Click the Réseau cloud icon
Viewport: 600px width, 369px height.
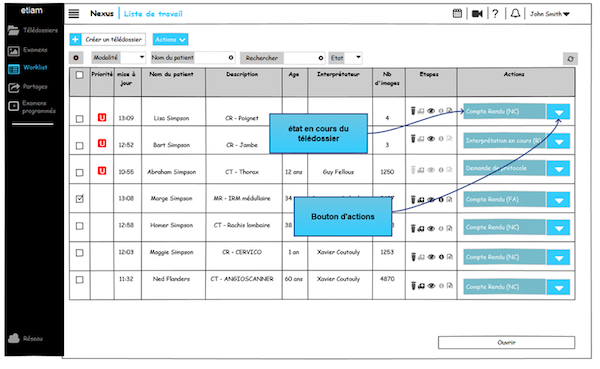(x=14, y=338)
